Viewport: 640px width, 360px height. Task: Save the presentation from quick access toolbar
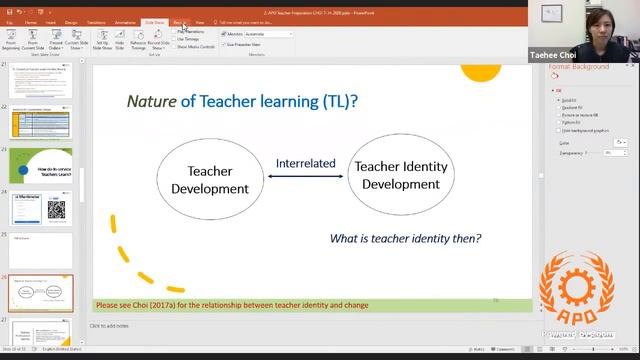[x=9, y=12]
